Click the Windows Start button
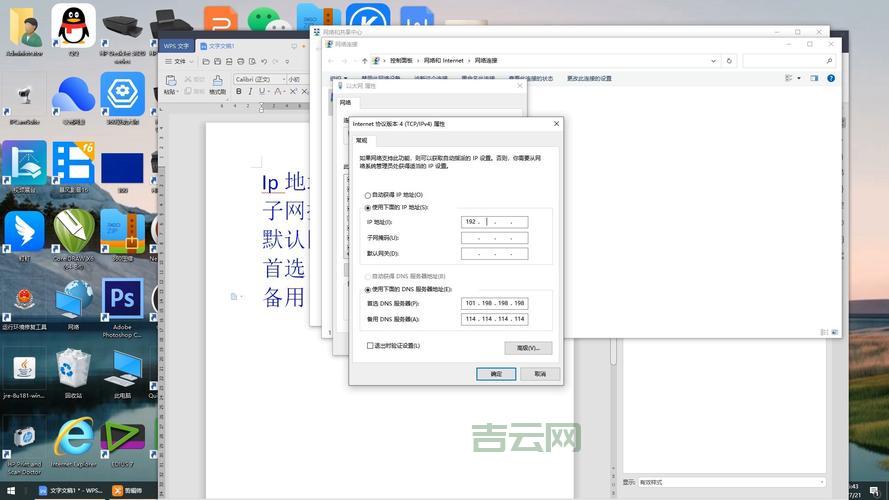 coord(11,490)
